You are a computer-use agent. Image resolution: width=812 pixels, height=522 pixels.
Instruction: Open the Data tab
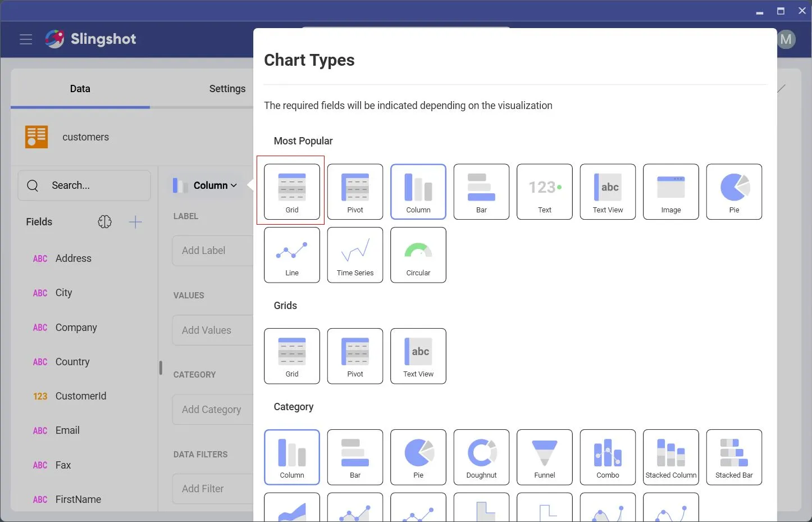tap(80, 89)
